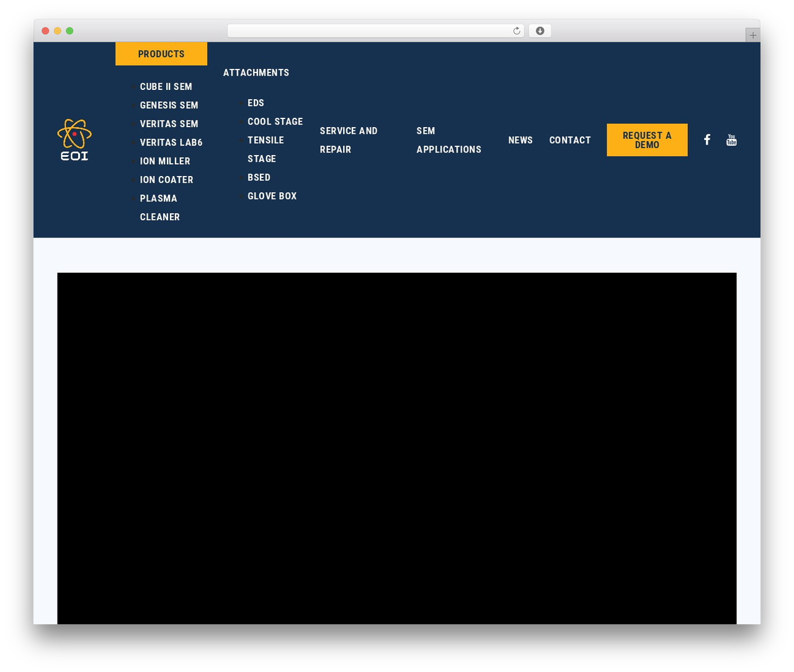Image resolution: width=794 pixels, height=672 pixels.
Task: Open Veritas SEM product link
Action: (169, 124)
